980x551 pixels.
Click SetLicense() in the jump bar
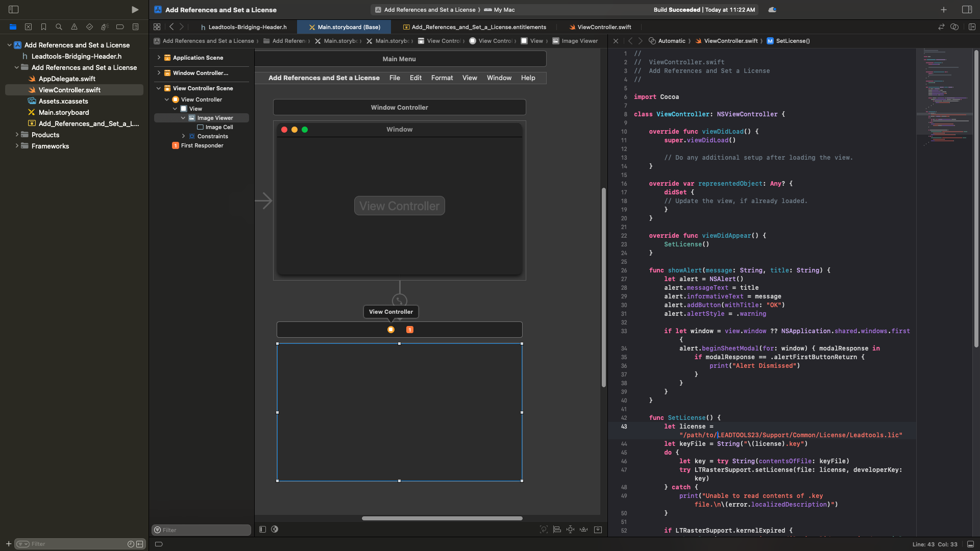793,41
